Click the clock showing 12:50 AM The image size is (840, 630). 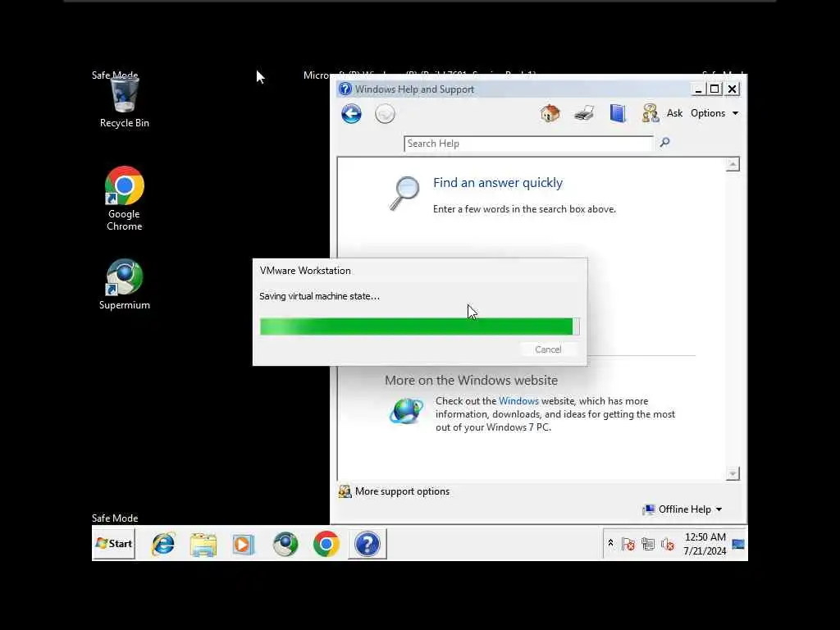click(x=705, y=544)
